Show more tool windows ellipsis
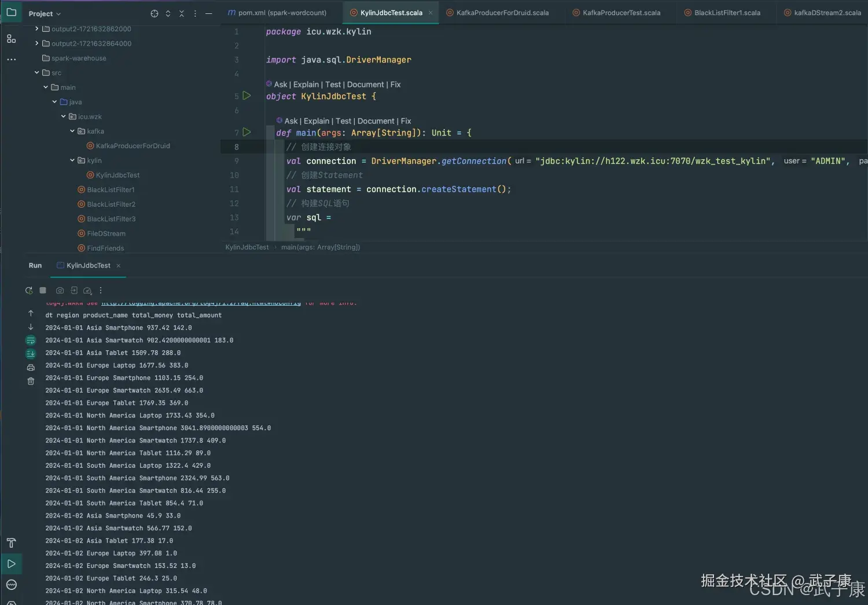868x605 pixels. pos(11,59)
